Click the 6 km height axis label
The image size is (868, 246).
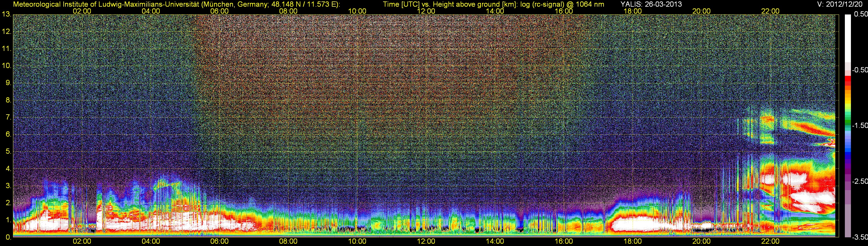tap(8, 135)
